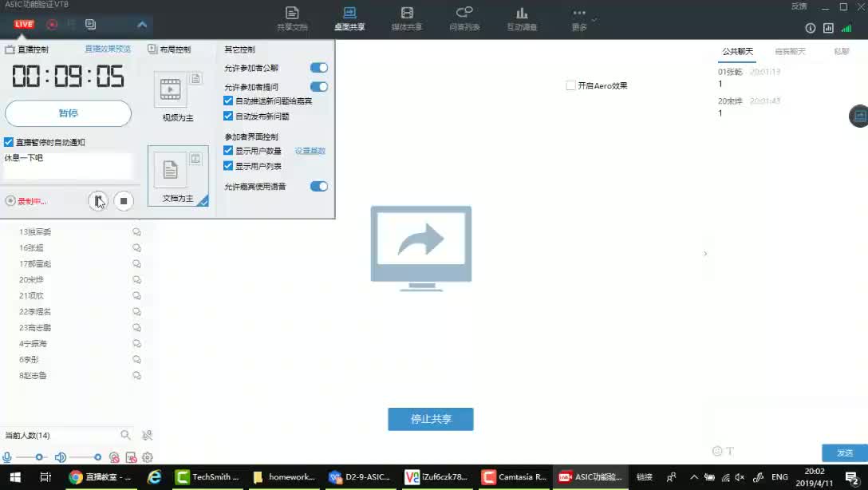Click the disabled camera icon
Image resolution: width=868 pixels, height=490 pixels.
114,458
